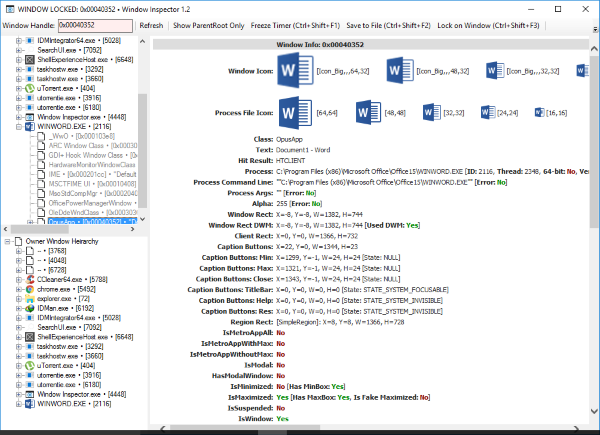The height and width of the screenshot is (435, 600).
Task: Select the OfficePowerManagerWindow tree item
Action: [x=92, y=203]
